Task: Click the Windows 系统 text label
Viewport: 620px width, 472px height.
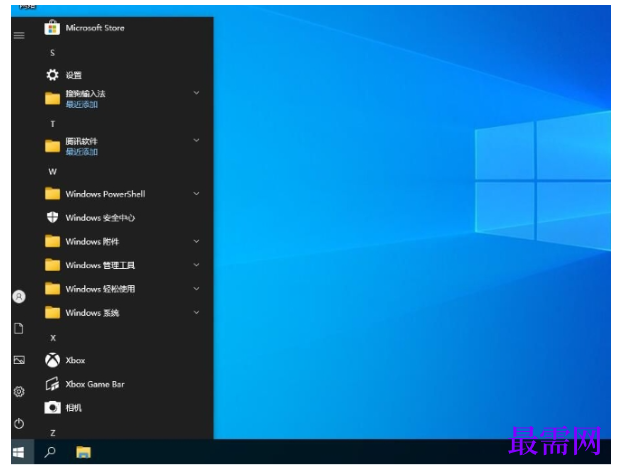Action: (92, 313)
